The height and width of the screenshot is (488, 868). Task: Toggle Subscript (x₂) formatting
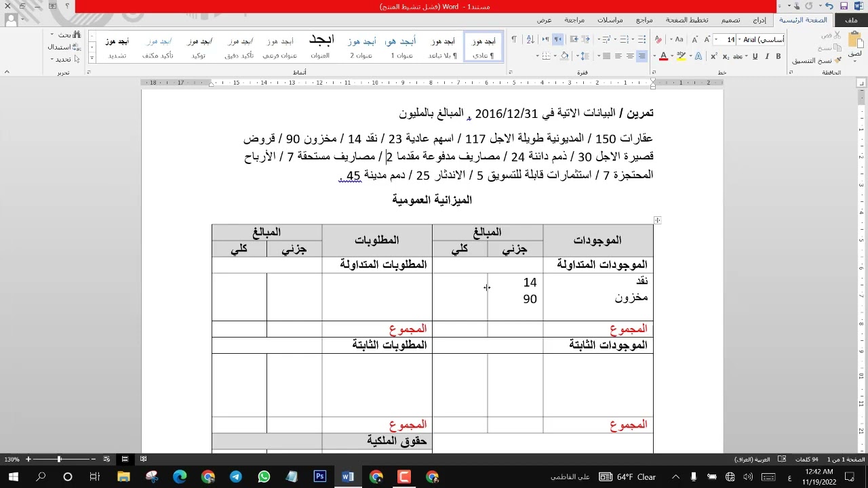tap(726, 56)
